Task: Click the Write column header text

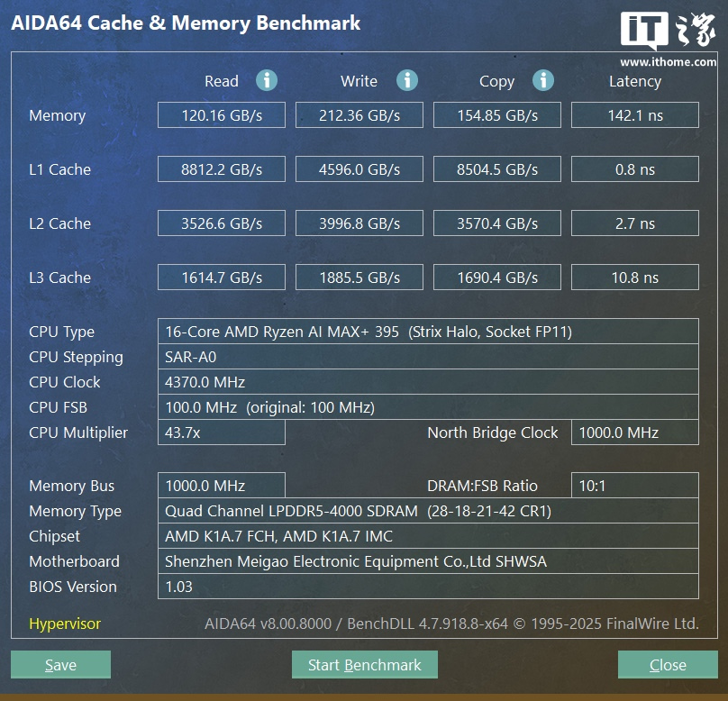Action: tap(359, 81)
